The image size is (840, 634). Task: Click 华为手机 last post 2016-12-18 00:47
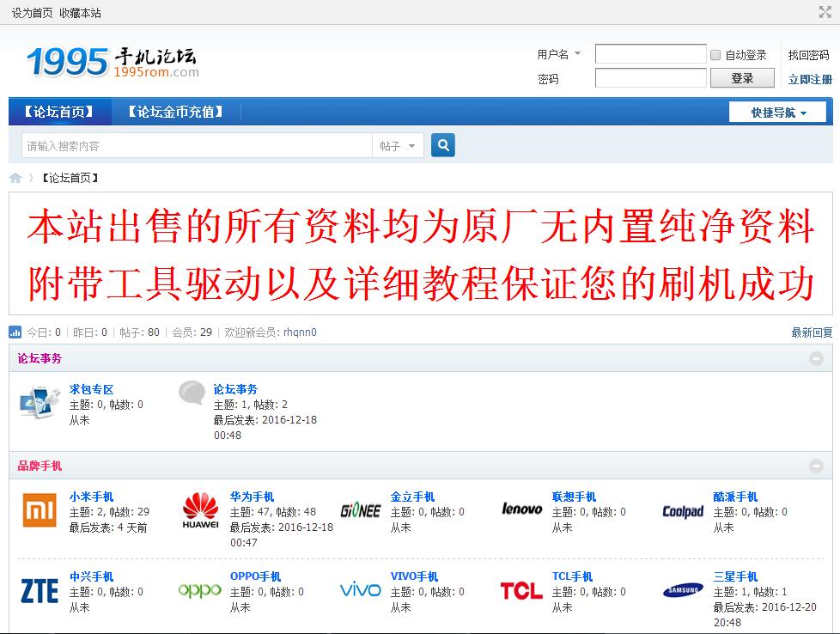click(281, 535)
